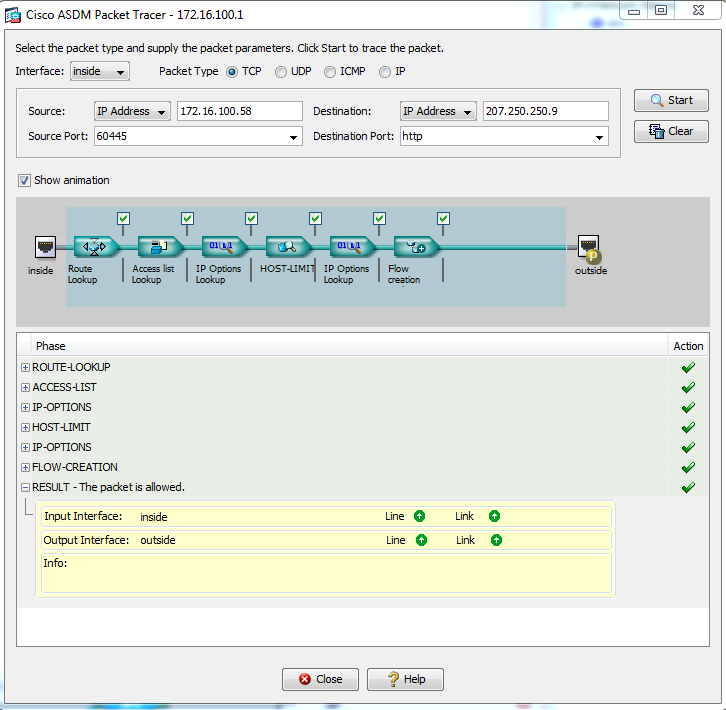
Task: Select ICMP packet type
Action: point(330,72)
